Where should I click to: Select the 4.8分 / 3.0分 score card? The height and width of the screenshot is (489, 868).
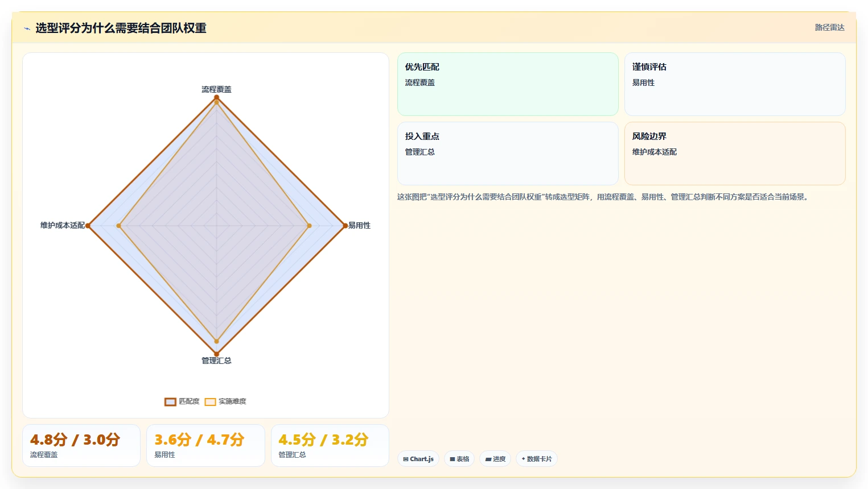click(x=81, y=445)
